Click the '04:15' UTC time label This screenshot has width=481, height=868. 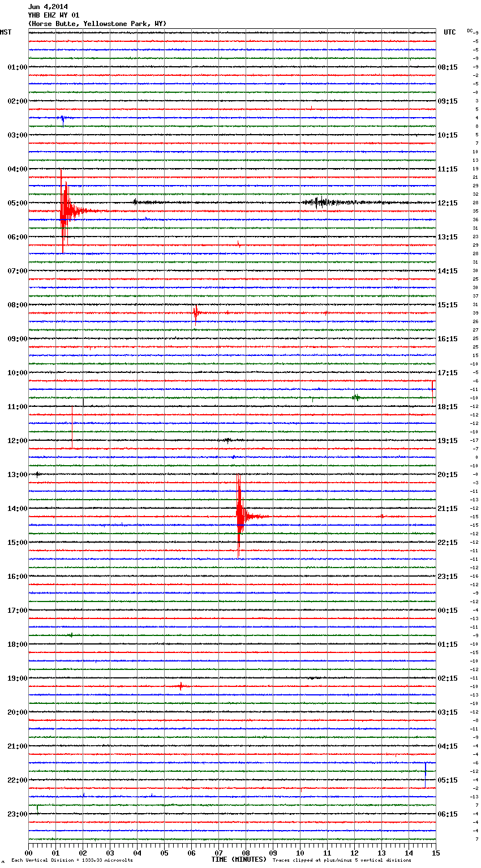(x=448, y=746)
